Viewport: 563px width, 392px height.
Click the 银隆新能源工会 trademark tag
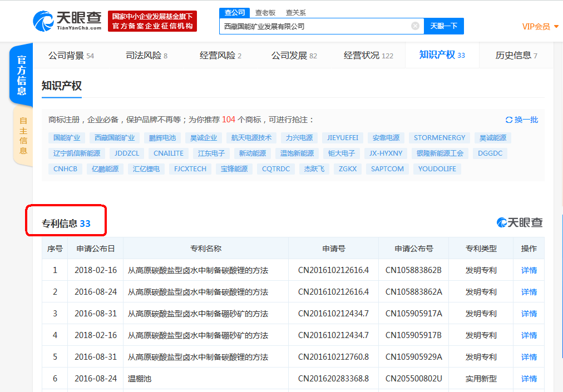[x=440, y=153]
